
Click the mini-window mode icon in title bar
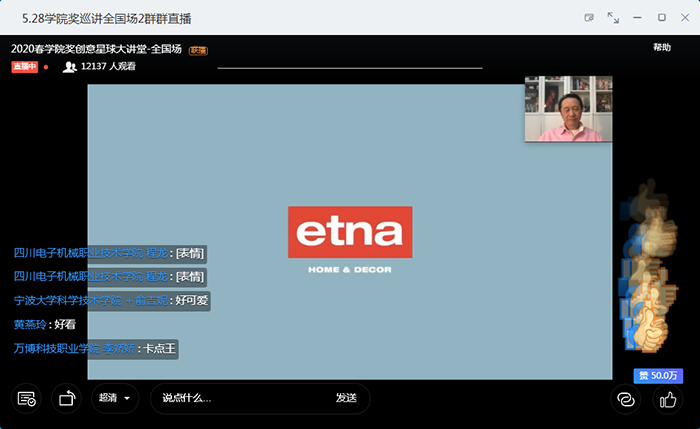(589, 18)
